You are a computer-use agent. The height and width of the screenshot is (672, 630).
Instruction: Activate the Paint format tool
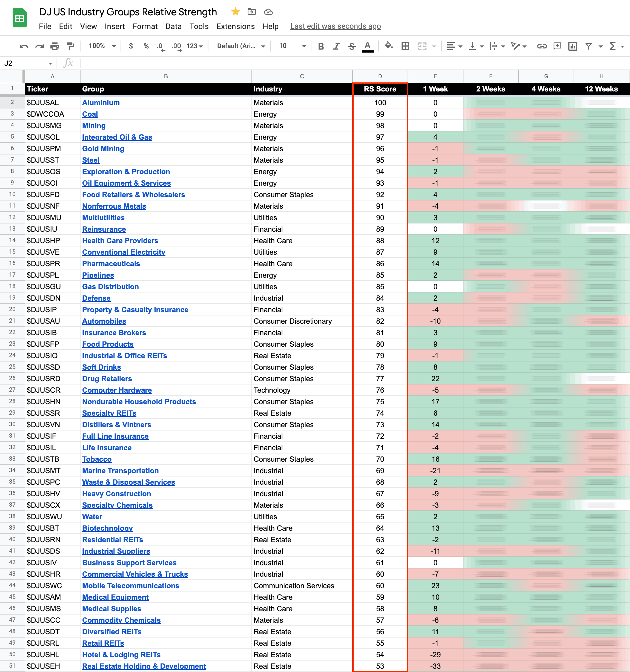70,46
